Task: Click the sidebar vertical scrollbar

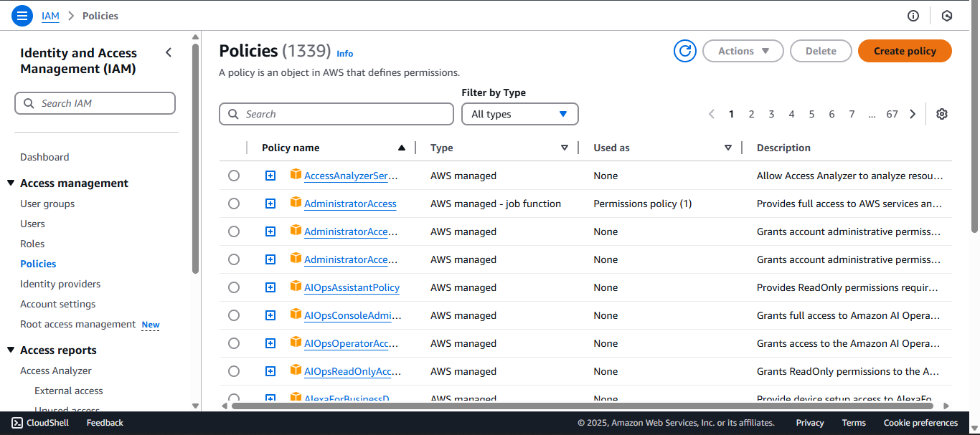Action: point(195,158)
